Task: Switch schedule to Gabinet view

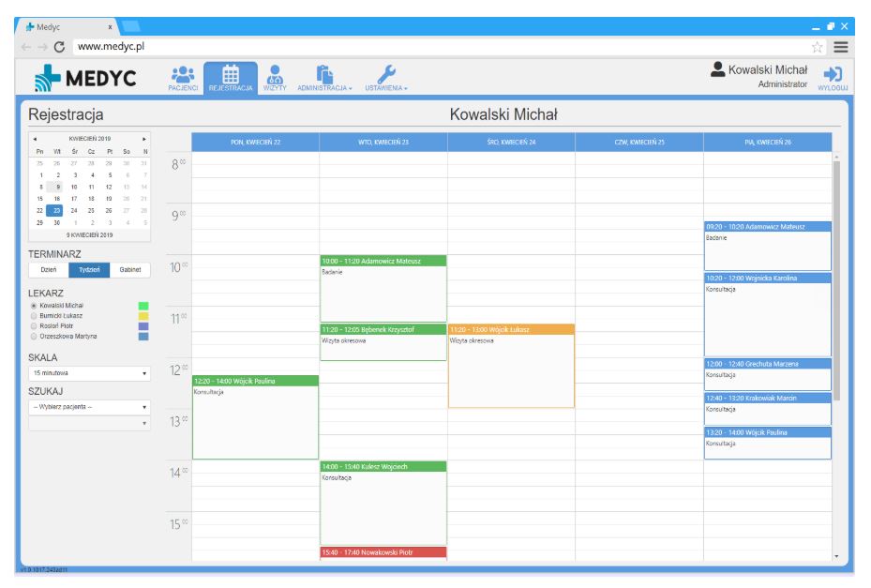Action: (x=129, y=269)
